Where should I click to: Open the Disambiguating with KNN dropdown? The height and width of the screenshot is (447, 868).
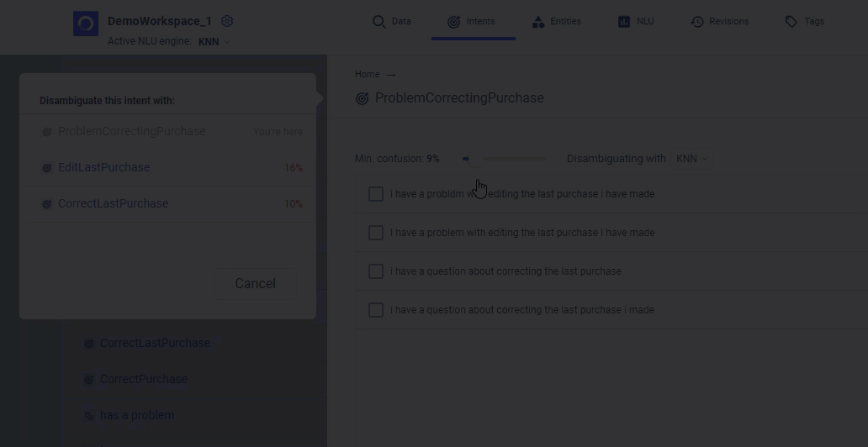(x=691, y=159)
